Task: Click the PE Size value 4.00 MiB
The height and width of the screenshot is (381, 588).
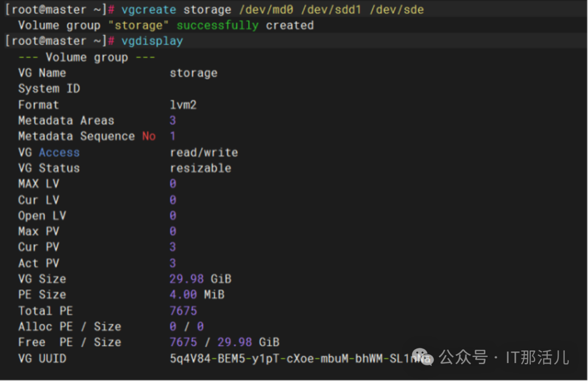Action: [197, 295]
